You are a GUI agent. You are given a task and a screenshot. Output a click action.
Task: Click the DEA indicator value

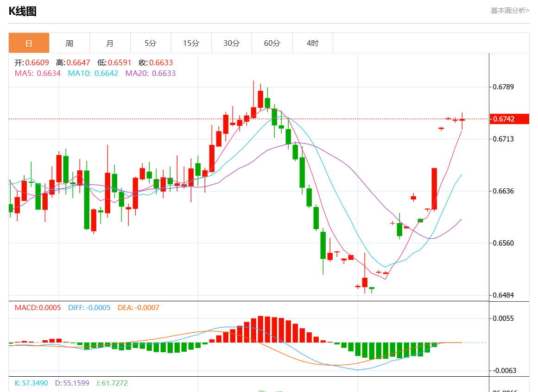pyautogui.click(x=138, y=307)
